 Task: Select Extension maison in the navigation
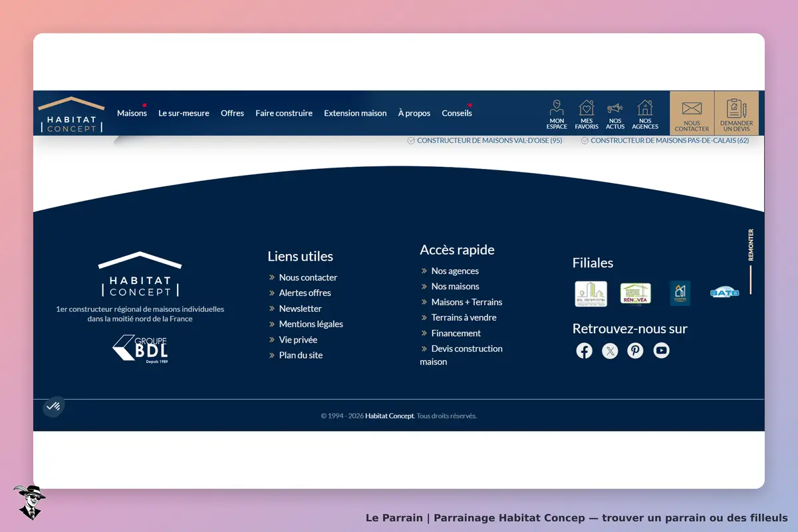355,113
